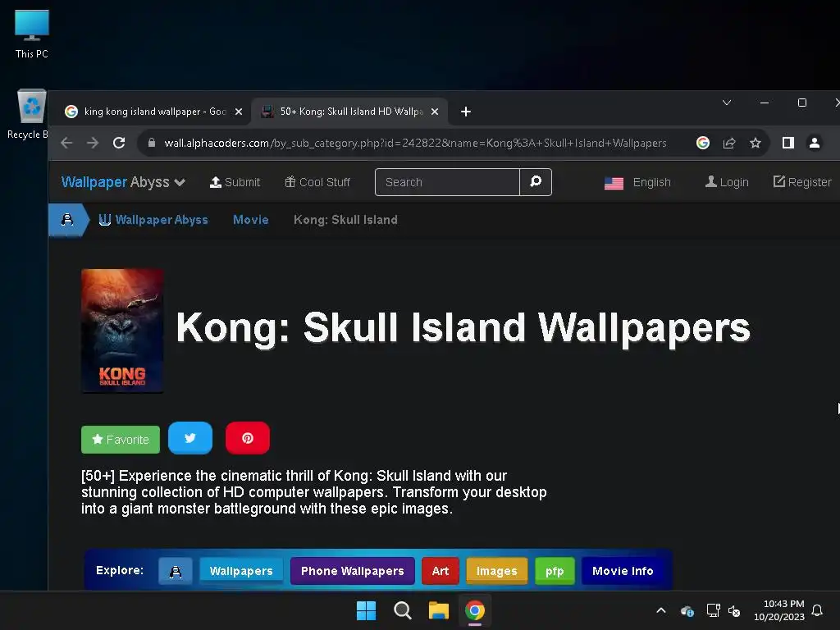
Task: Open the muted volume tray icon
Action: point(734,610)
